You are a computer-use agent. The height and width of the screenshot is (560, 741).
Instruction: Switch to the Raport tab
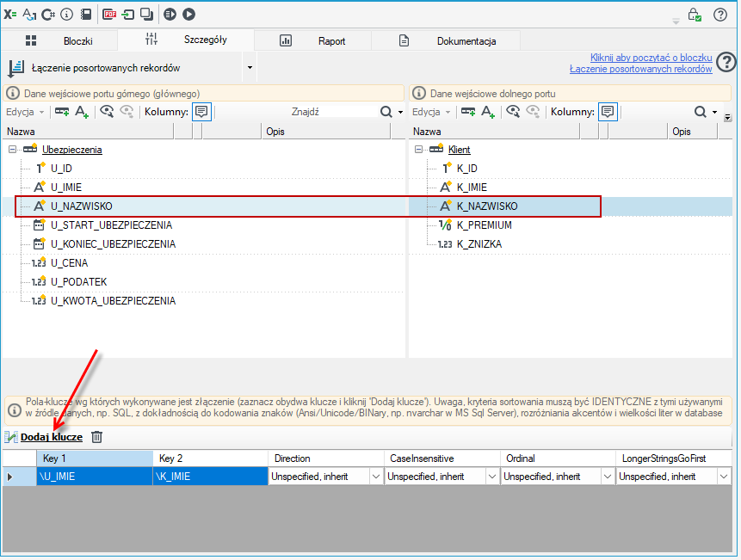click(313, 40)
